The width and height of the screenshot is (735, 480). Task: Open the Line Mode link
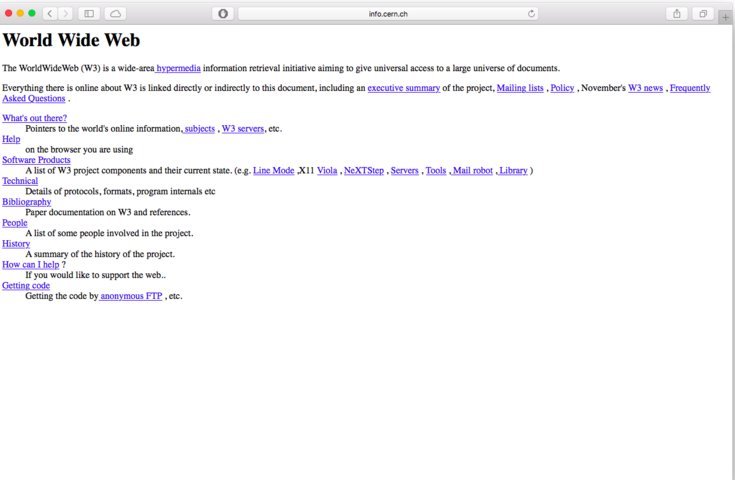coord(273,170)
